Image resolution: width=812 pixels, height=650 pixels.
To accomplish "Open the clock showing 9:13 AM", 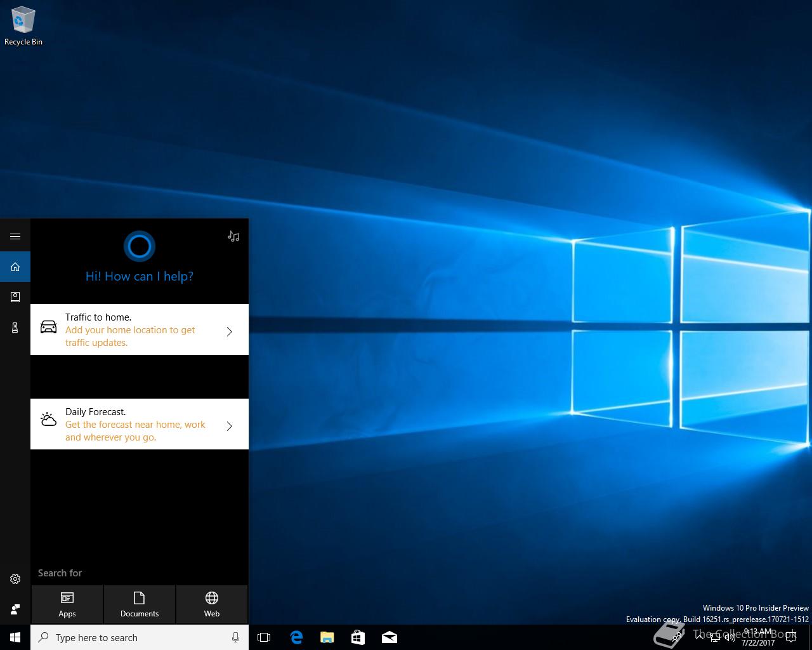I will tap(758, 637).
